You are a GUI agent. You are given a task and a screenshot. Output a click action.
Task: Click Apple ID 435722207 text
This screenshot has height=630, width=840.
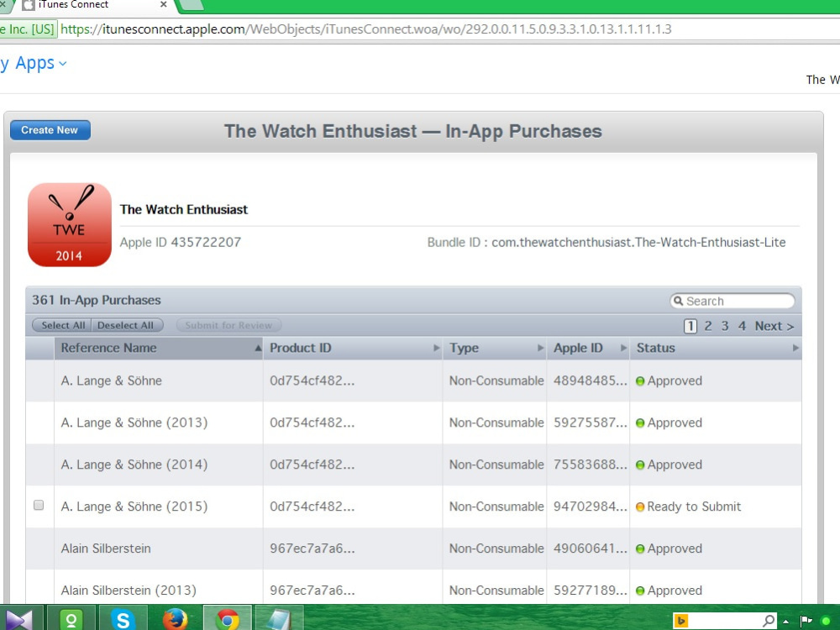180,242
